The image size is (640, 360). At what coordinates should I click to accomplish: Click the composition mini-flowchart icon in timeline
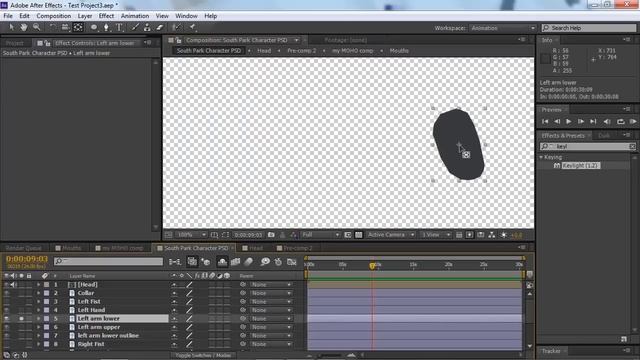click(x=175, y=262)
